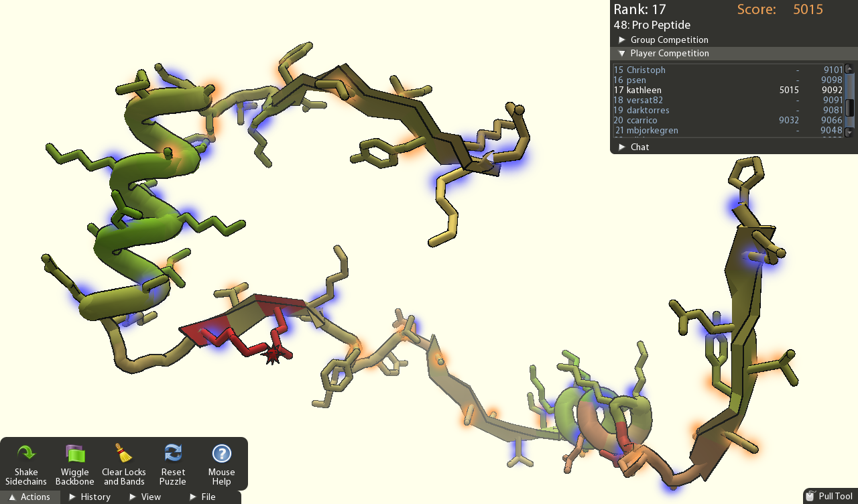Collapse the Player Competition section
This screenshot has height=504, width=858.
click(x=668, y=54)
